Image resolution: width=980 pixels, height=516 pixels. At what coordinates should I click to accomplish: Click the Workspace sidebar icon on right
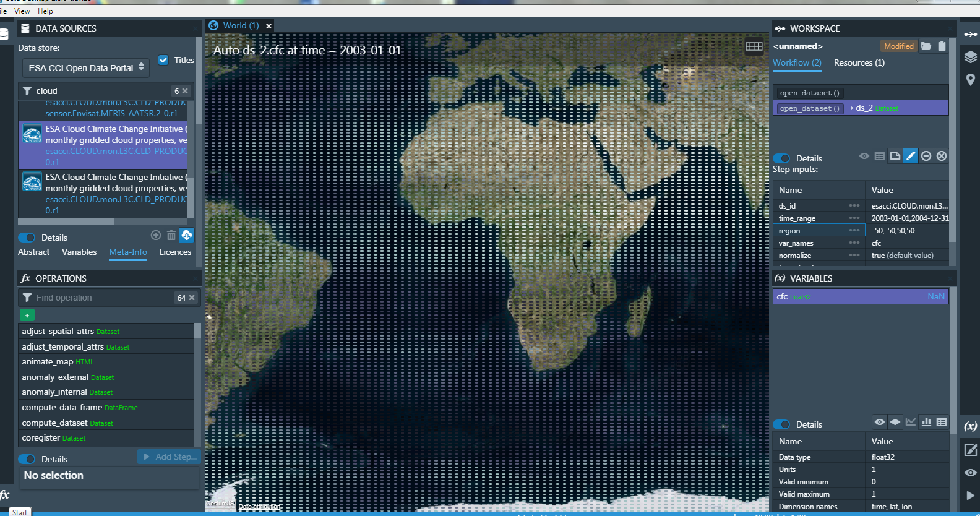pos(970,34)
